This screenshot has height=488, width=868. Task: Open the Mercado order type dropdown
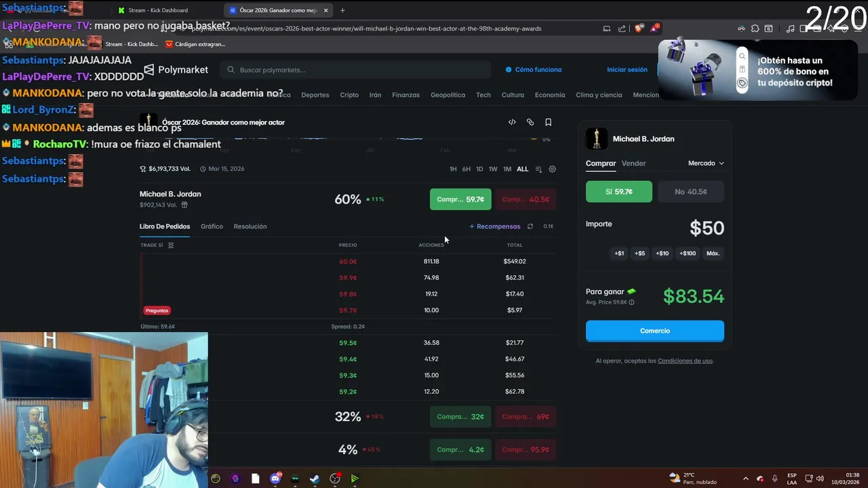coord(706,163)
